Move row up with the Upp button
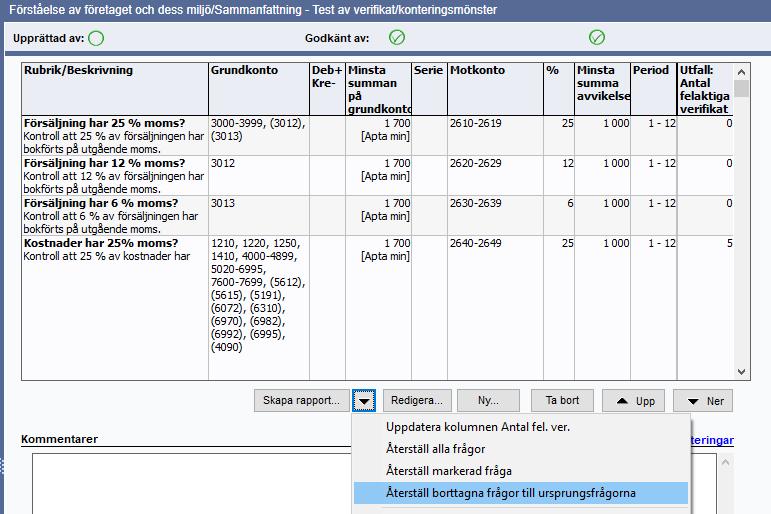The height and width of the screenshot is (514, 771). click(634, 400)
